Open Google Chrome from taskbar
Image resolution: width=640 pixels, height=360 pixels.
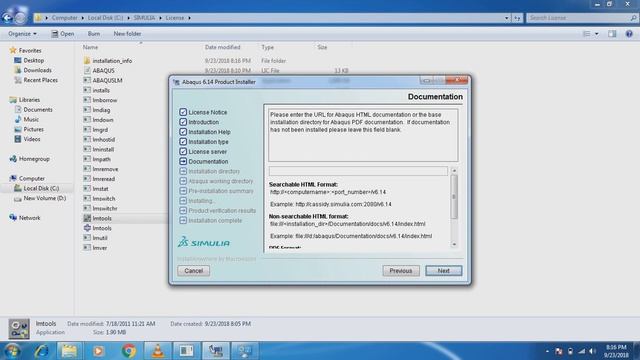click(x=128, y=351)
